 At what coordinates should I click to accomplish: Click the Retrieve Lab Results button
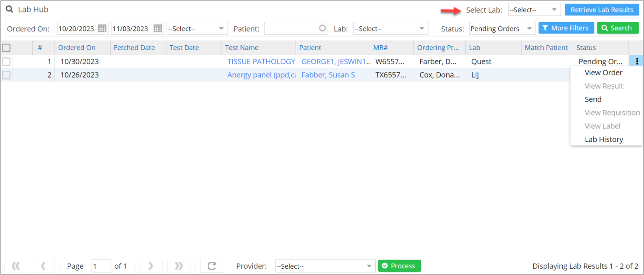coord(602,9)
